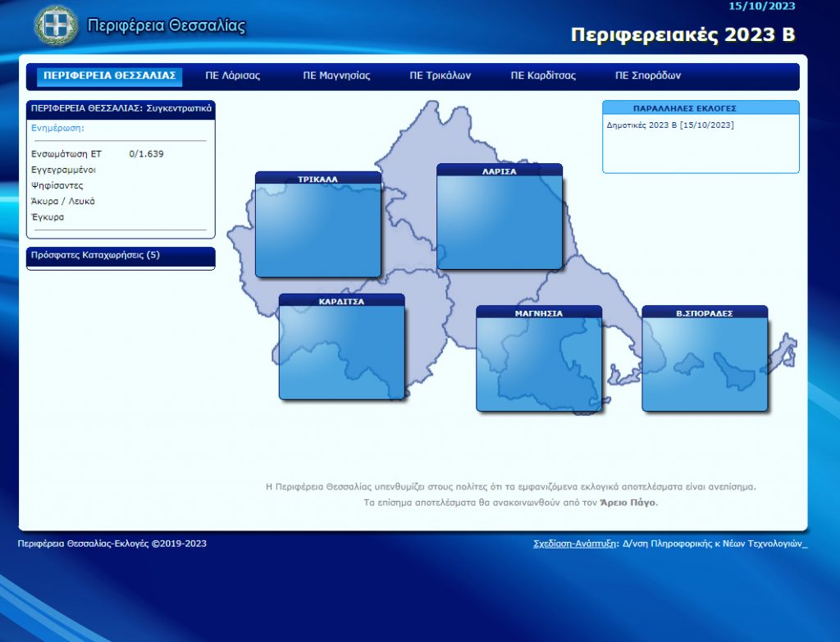Click the ΤΡΙΚΑΛΑ map panel
Viewport: 840px width, 642px height.
pyautogui.click(x=318, y=225)
